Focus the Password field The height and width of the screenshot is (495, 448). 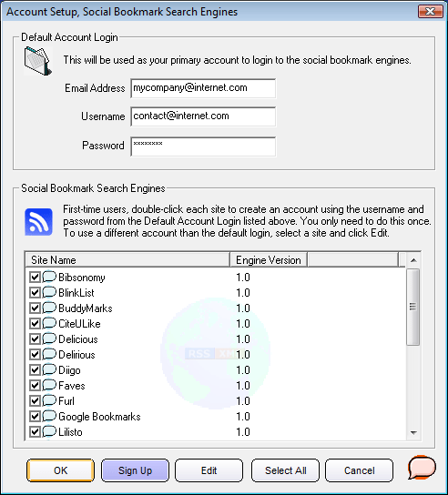pos(203,146)
